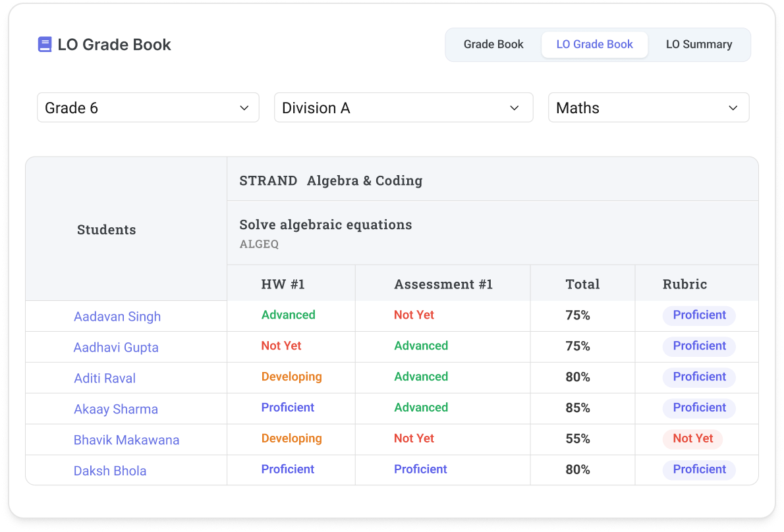Click Daksh Bhola's 80% total
Viewport: 784px width, 532px height.
tap(578, 471)
